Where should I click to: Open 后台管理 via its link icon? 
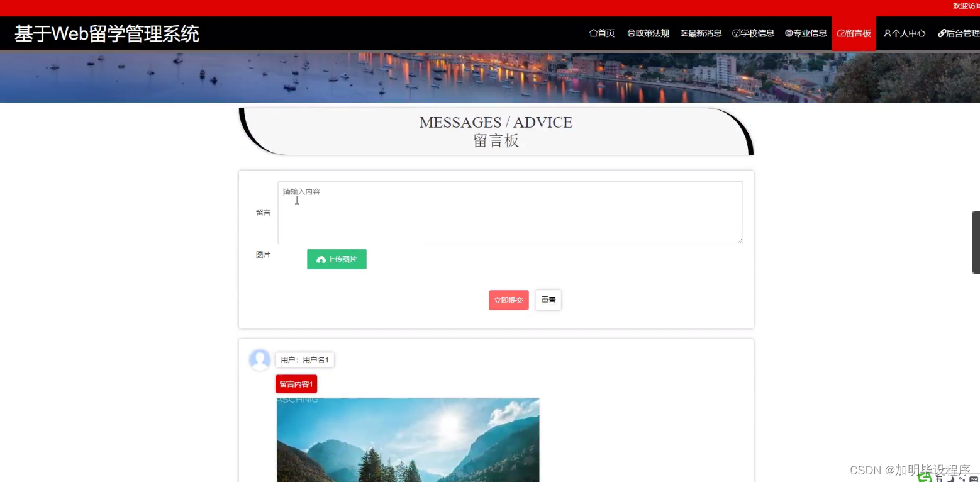click(x=942, y=33)
